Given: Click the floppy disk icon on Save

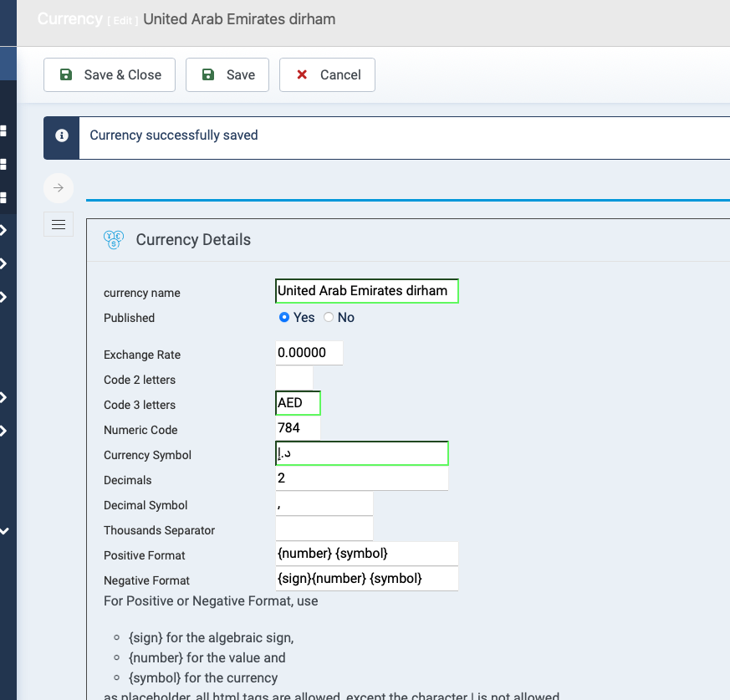Looking at the screenshot, I should 208,74.
